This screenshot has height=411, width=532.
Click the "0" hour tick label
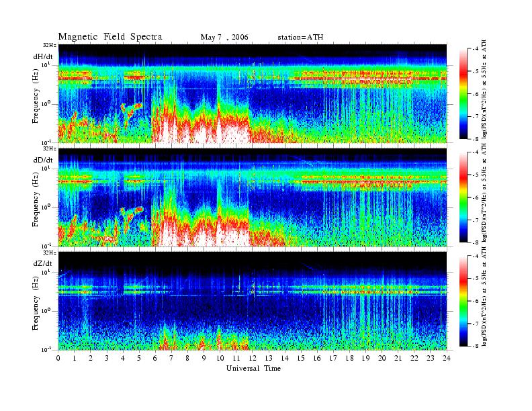click(58, 358)
